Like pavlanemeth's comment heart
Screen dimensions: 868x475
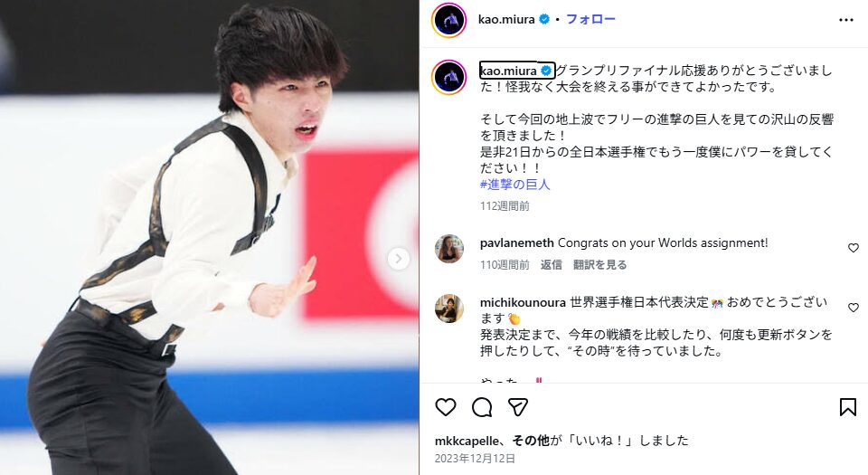click(x=853, y=248)
